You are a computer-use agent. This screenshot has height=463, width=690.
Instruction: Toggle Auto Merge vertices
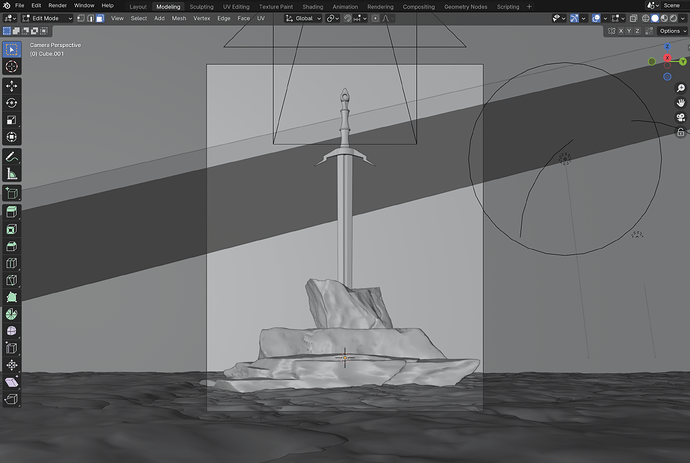[649, 31]
